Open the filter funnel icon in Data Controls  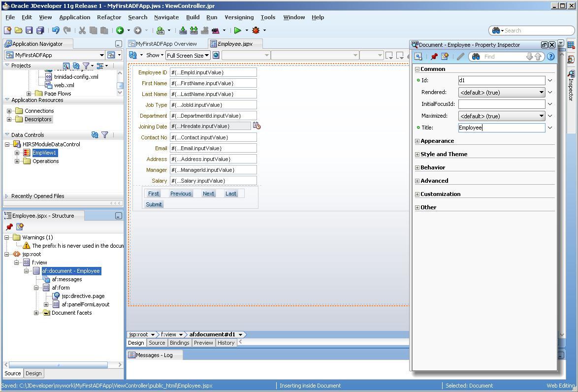tap(104, 134)
